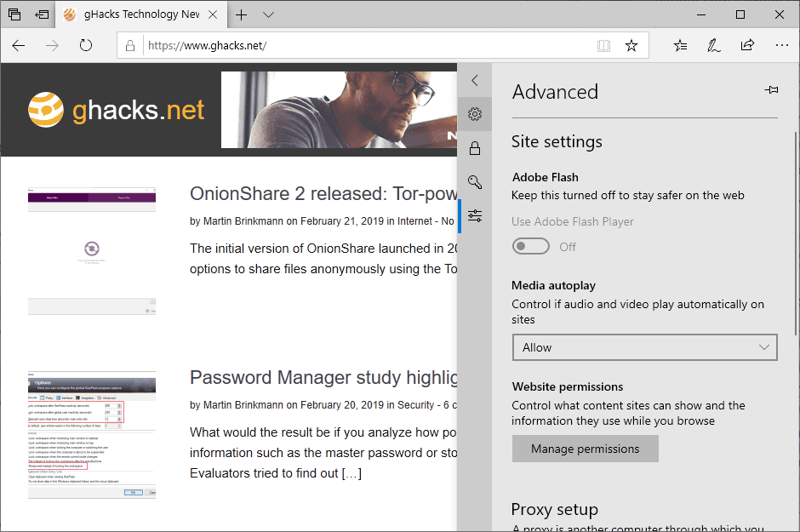Click the Adobe Flash label
Screen dimensions: 800x532
click(x=546, y=177)
